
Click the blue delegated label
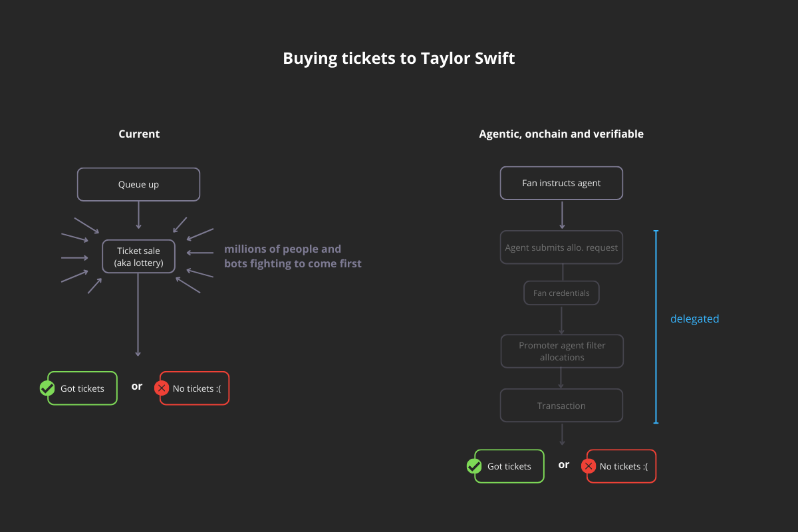pos(694,319)
